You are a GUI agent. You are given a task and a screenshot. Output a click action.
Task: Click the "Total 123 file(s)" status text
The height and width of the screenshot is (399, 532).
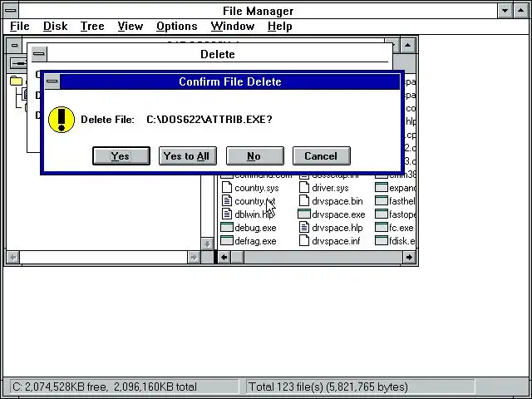pyautogui.click(x=328, y=387)
